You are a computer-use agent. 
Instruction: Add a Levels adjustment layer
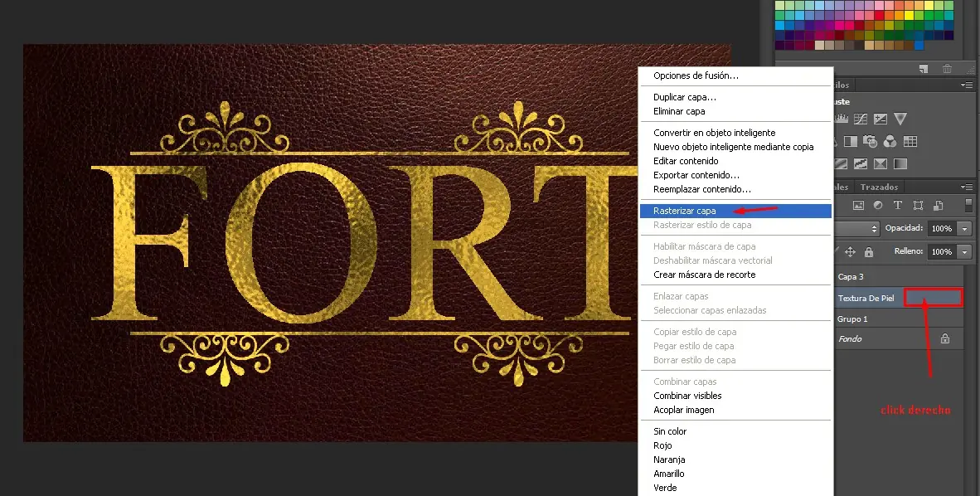click(x=842, y=119)
